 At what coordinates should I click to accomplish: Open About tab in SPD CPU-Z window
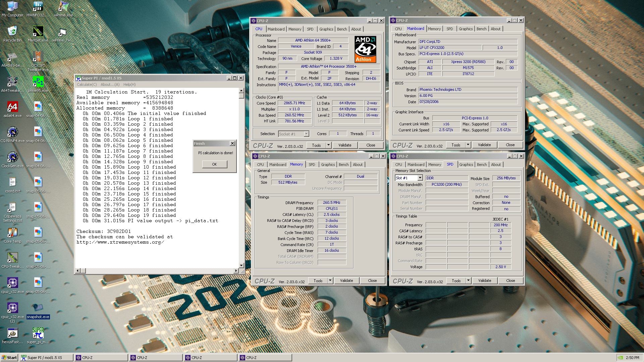coord(496,165)
